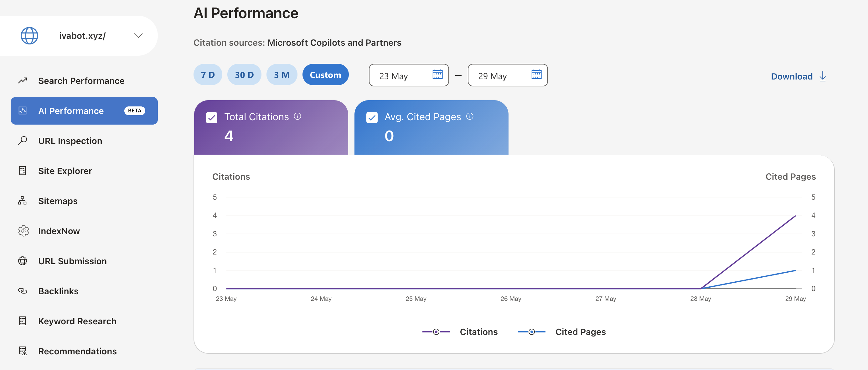
Task: Click the Keyword Research list icon
Action: 23,321
